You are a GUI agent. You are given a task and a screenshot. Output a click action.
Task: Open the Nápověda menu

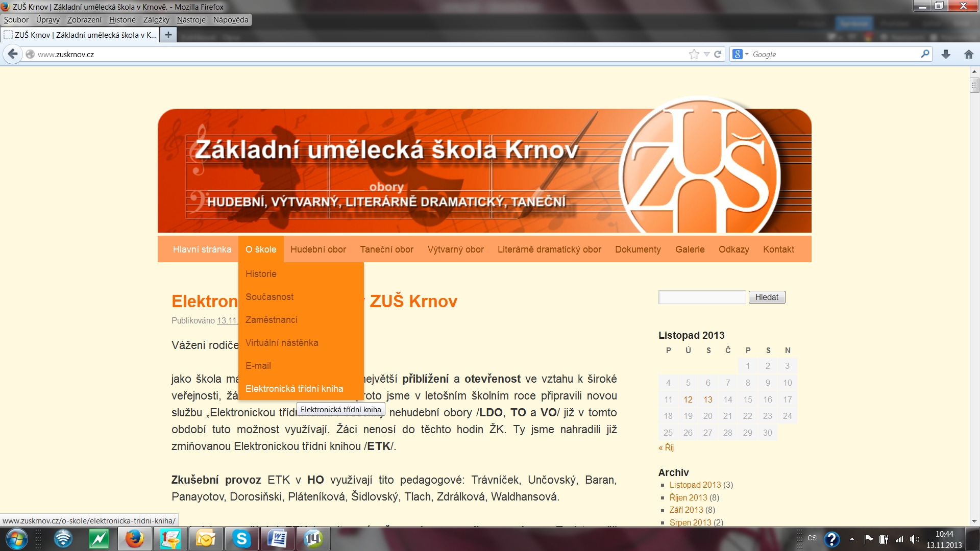pos(231,20)
